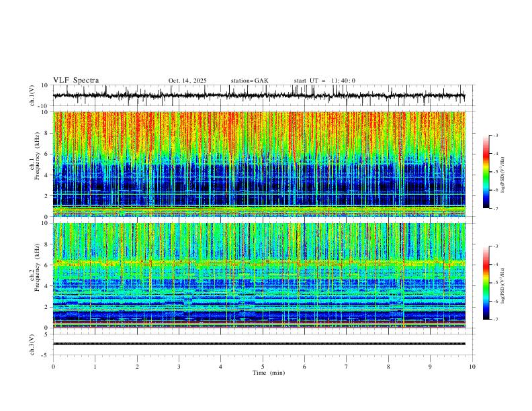Screen dimensions: 532x411
Task: Click the "-5" tick on ch.3(V) axis
Action: click(46, 355)
